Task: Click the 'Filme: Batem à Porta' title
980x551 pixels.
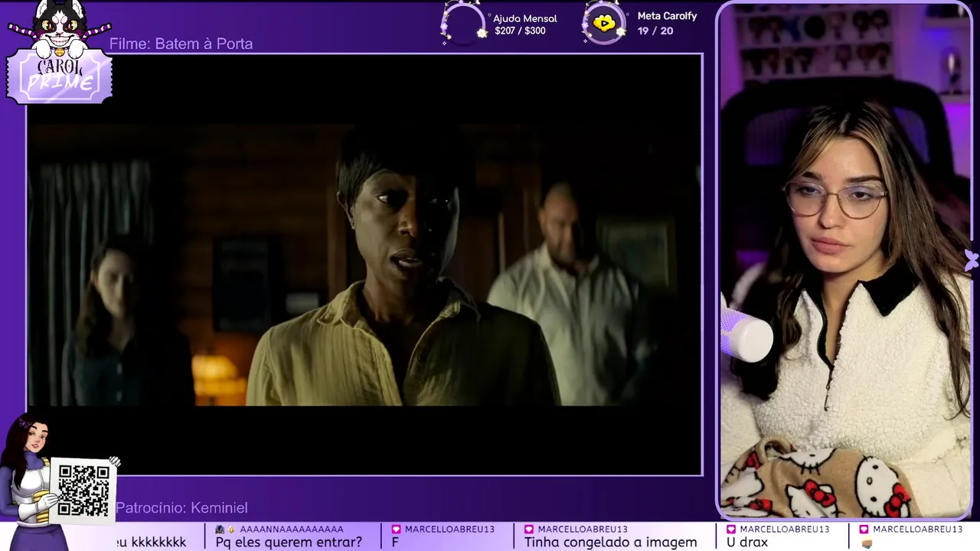Action: [x=181, y=44]
